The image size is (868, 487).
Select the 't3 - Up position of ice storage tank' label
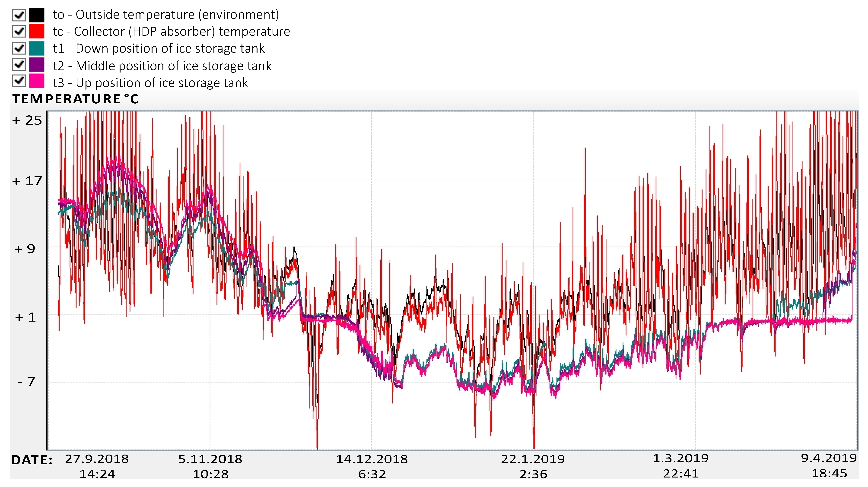[x=150, y=83]
